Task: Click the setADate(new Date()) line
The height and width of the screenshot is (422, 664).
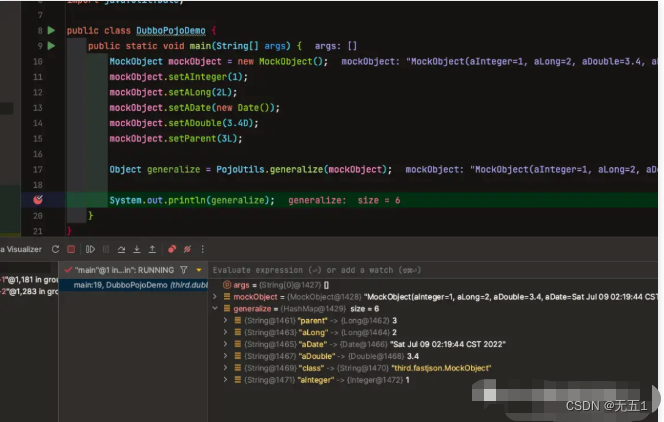Action: pyautogui.click(x=194, y=108)
